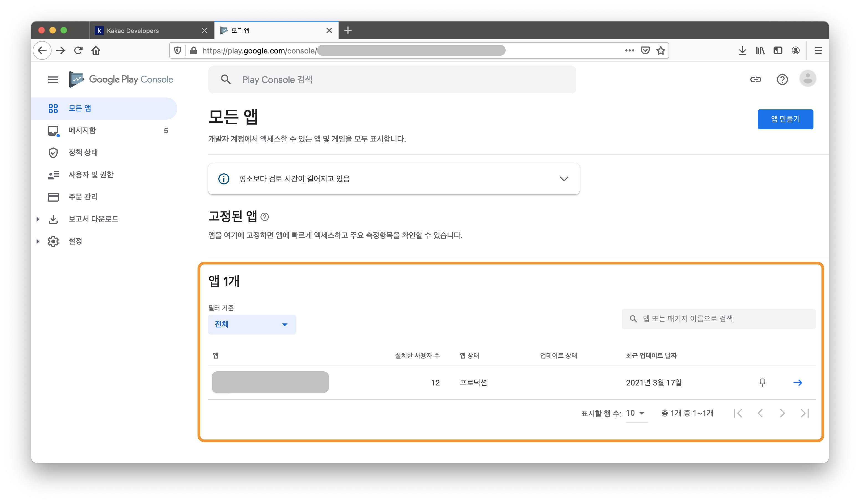Image resolution: width=860 pixels, height=504 pixels.
Task: Open the help question mark icon
Action: click(782, 79)
